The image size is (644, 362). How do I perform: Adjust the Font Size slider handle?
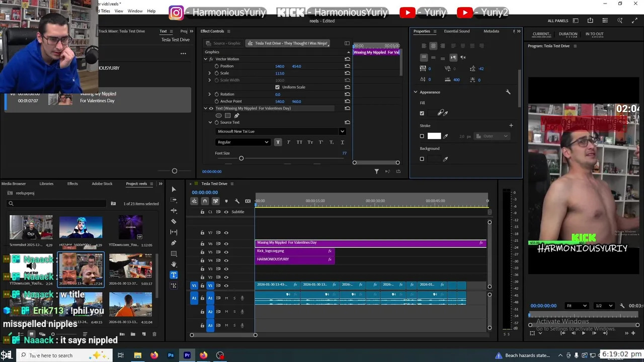(241, 158)
